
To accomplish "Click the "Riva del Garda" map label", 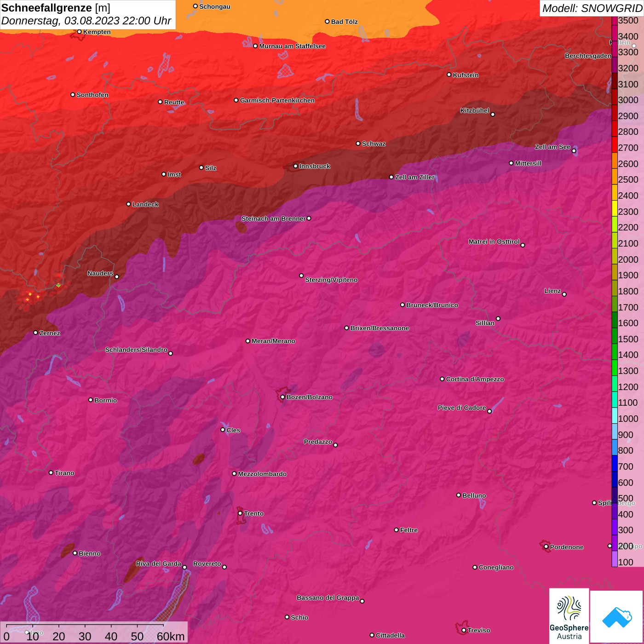I will [x=159, y=563].
